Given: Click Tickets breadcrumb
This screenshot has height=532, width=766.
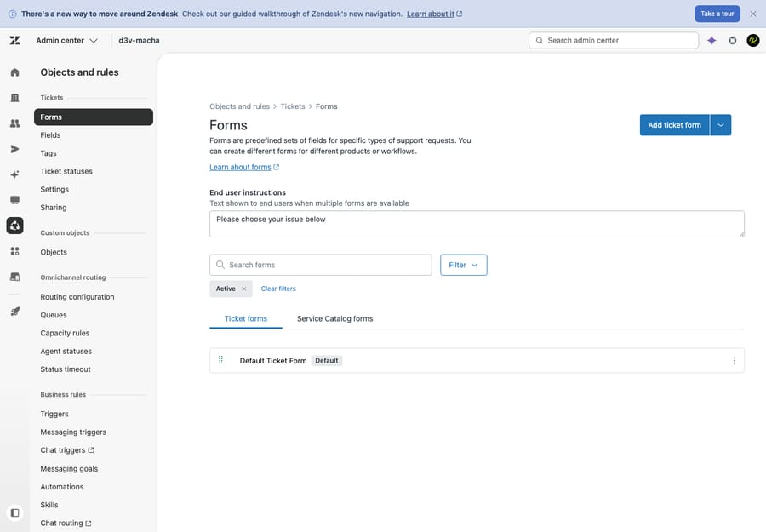Looking at the screenshot, I should tap(293, 106).
